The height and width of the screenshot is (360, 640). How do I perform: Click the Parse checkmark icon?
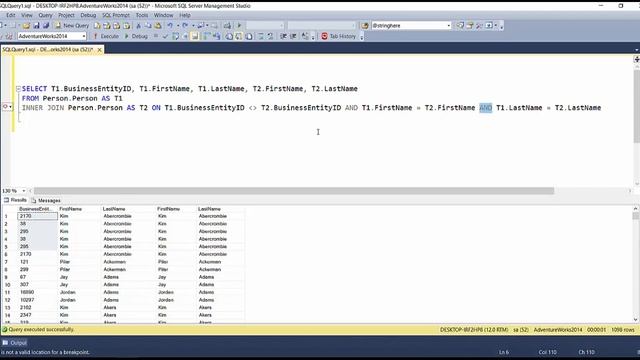(x=165, y=36)
